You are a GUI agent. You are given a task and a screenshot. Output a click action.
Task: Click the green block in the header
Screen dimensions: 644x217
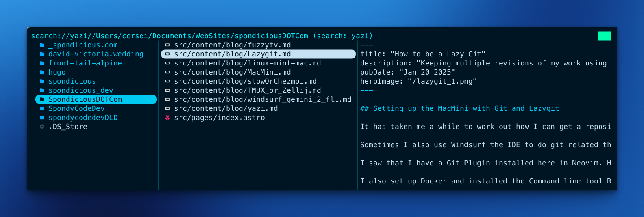click(x=605, y=36)
